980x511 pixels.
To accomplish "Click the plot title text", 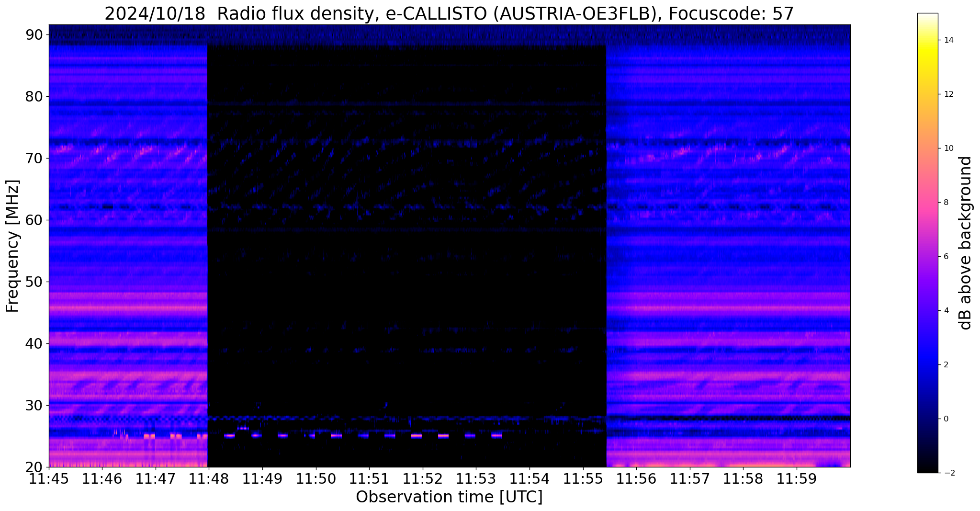I will tap(449, 14).
